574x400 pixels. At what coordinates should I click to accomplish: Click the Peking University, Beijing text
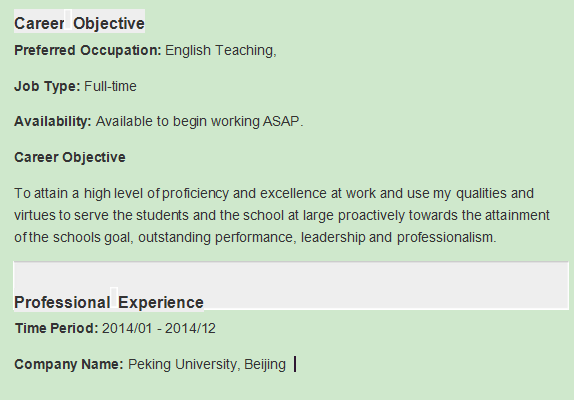click(x=207, y=365)
